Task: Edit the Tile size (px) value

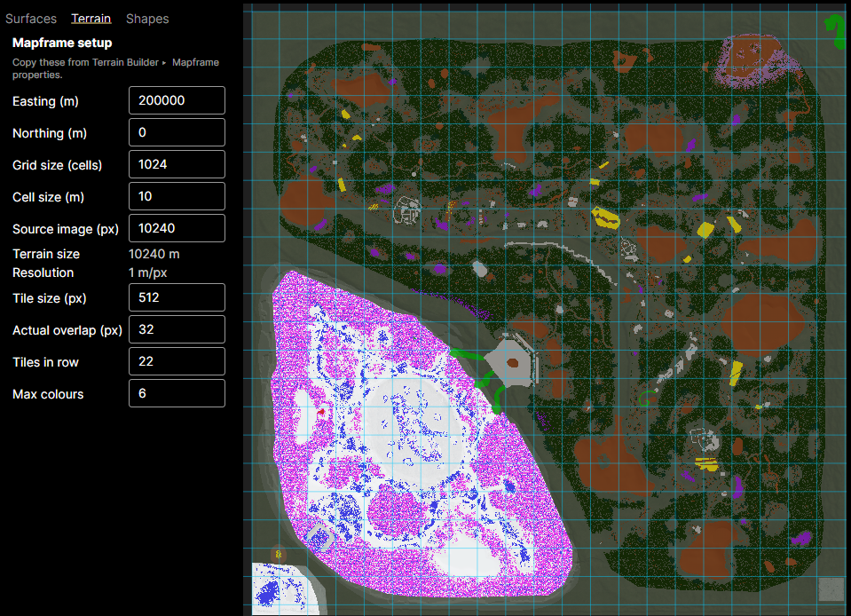Action: pos(177,297)
